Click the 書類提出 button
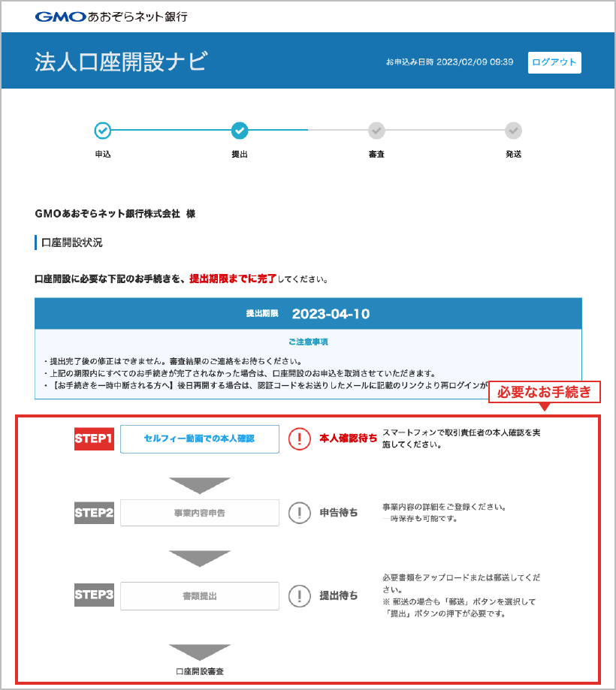The image size is (616, 690). coord(200,596)
